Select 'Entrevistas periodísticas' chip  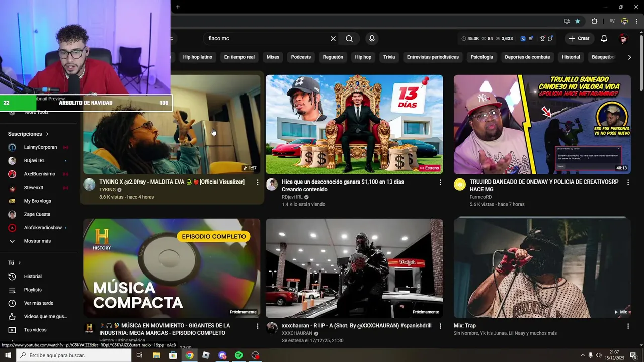point(433,57)
